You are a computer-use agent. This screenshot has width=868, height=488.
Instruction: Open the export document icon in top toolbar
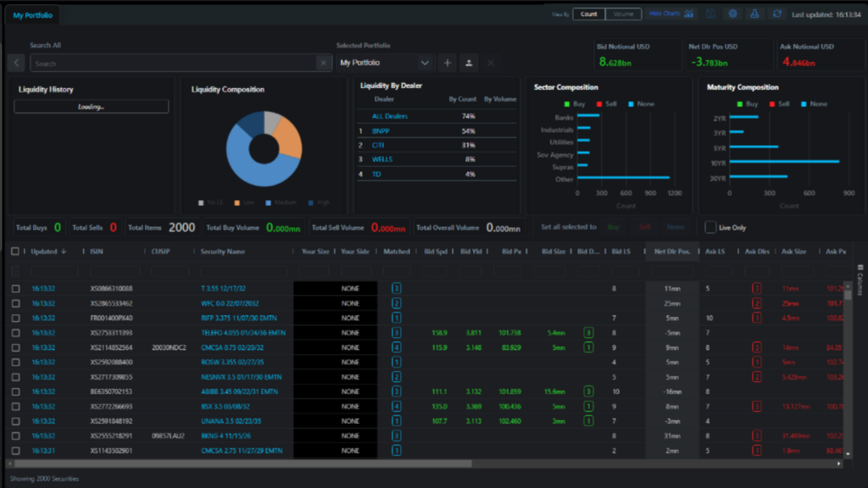coord(711,14)
